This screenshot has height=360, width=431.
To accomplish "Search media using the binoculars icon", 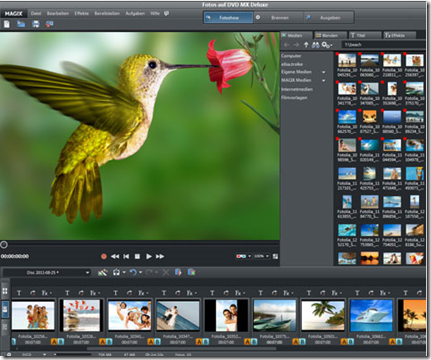I will point(315,45).
